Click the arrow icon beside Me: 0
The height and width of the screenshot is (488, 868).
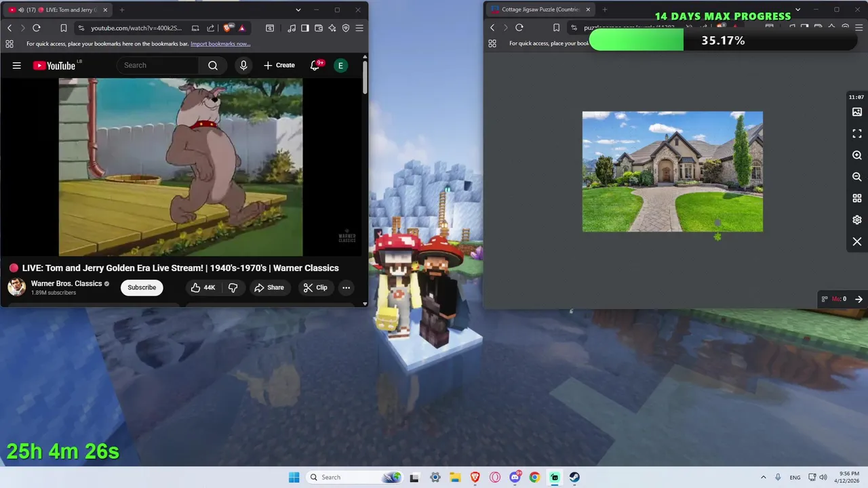pyautogui.click(x=859, y=299)
